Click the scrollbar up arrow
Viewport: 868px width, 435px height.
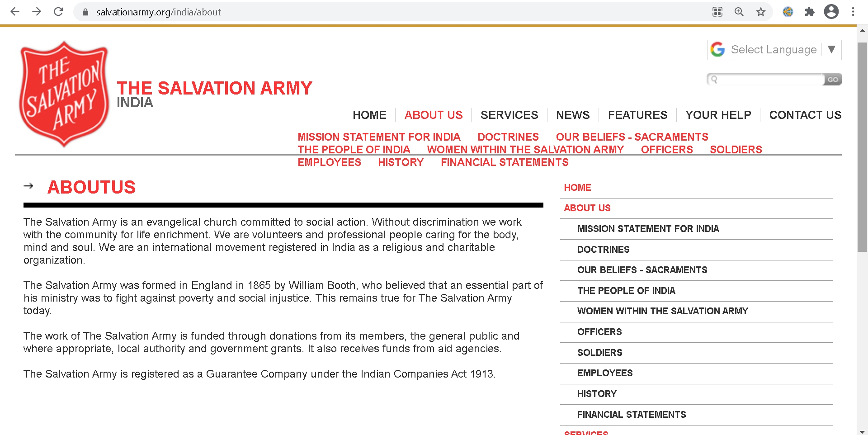click(x=862, y=31)
